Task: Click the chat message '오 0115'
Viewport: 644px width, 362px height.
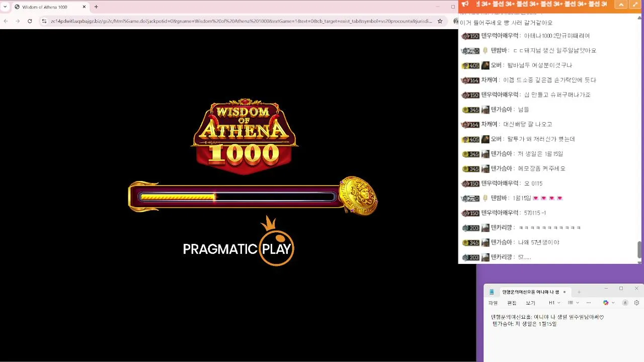Action: tap(533, 184)
